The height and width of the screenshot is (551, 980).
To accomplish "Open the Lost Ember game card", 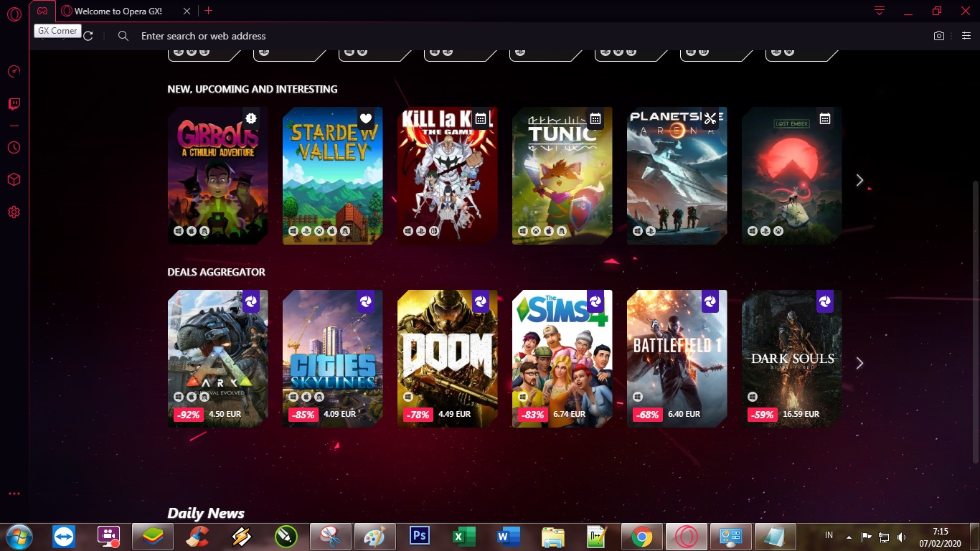I will click(x=792, y=176).
